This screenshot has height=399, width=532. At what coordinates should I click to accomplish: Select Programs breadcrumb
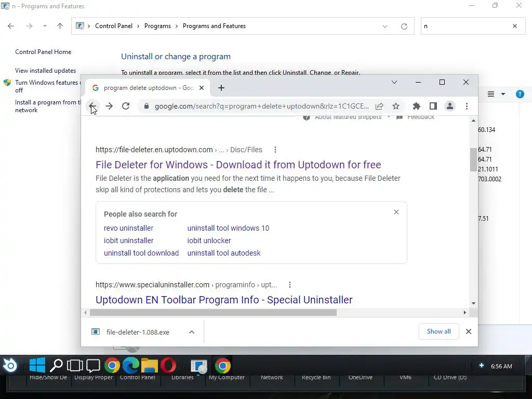(x=157, y=26)
